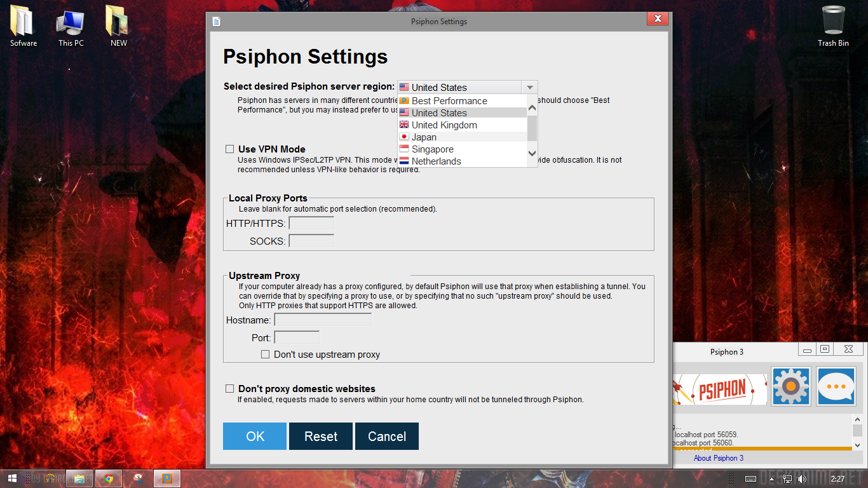Viewport: 868px width, 488px height.
Task: Open the network status tray icon
Action: click(x=787, y=478)
